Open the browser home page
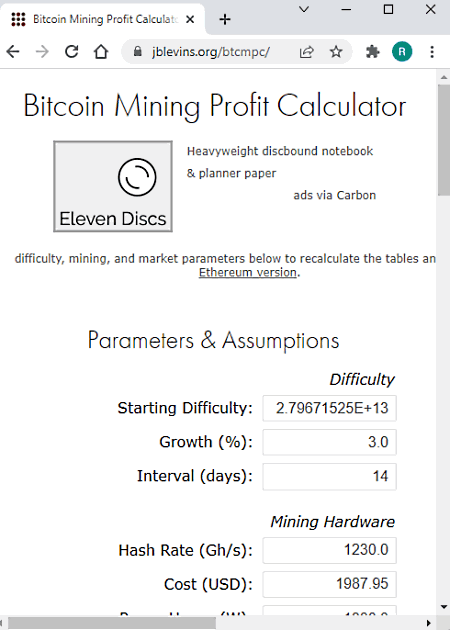Image resolution: width=450 pixels, height=630 pixels. 101,51
